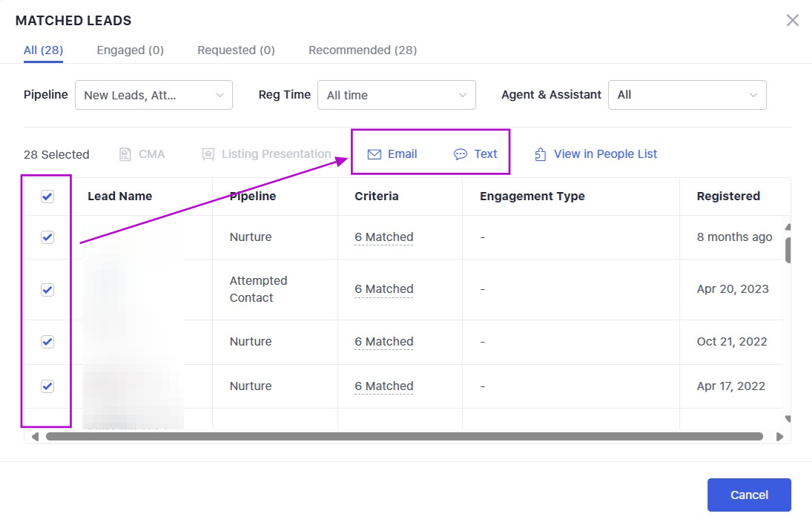Click the View in People List icon

(x=541, y=154)
